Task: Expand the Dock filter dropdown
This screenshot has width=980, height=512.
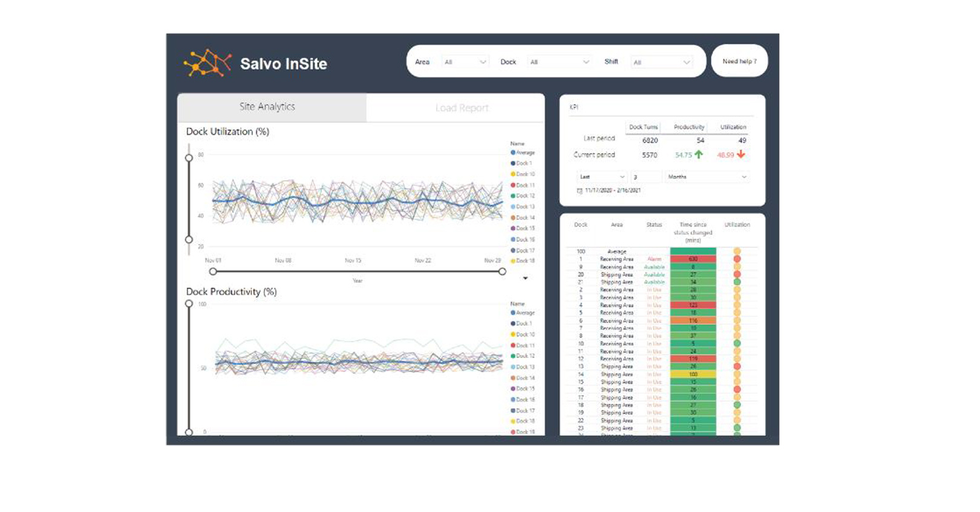Action: [x=559, y=62]
